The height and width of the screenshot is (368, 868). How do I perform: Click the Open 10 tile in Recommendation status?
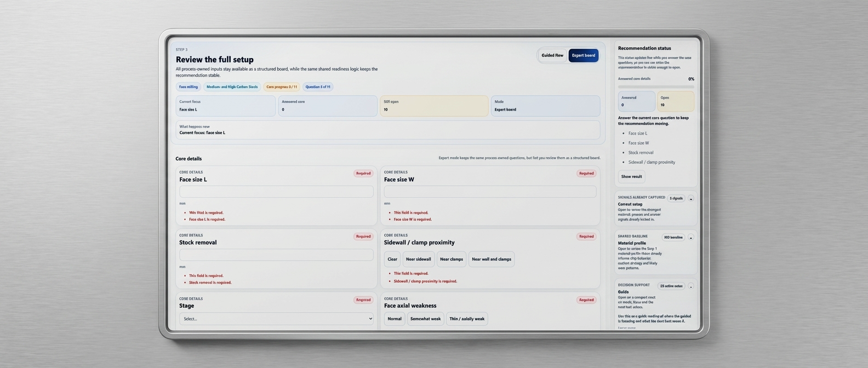point(676,101)
